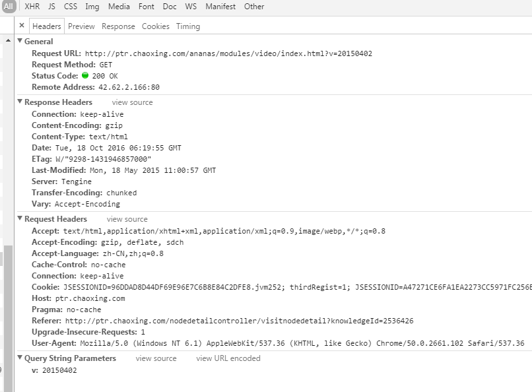
Task: Collapse the Response Headers section
Action: [20, 102]
